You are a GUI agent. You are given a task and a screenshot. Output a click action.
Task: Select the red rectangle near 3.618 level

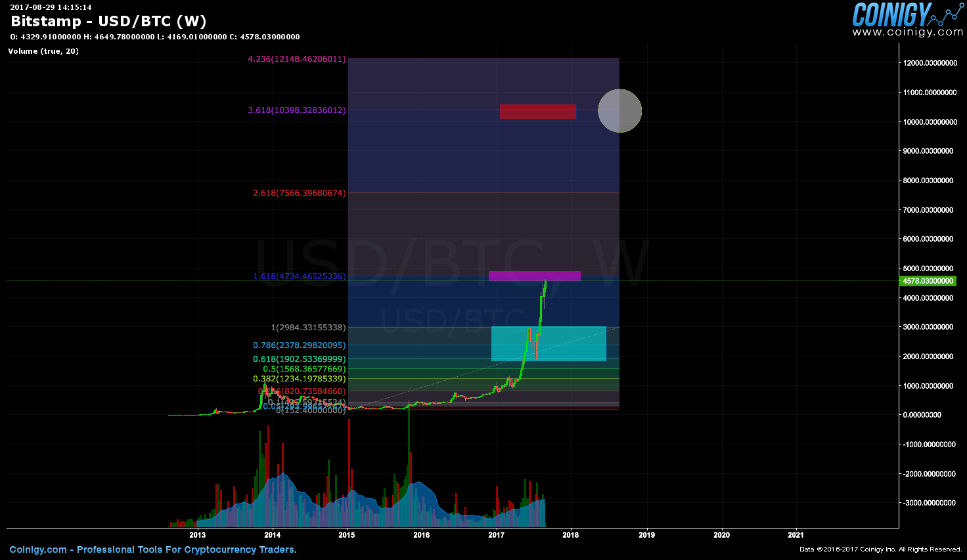(x=537, y=112)
